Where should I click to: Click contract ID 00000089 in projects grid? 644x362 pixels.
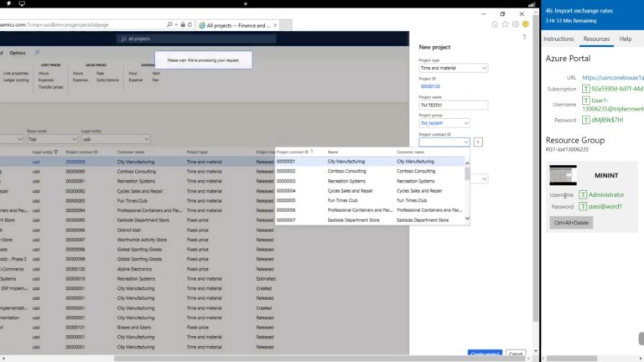75,162
